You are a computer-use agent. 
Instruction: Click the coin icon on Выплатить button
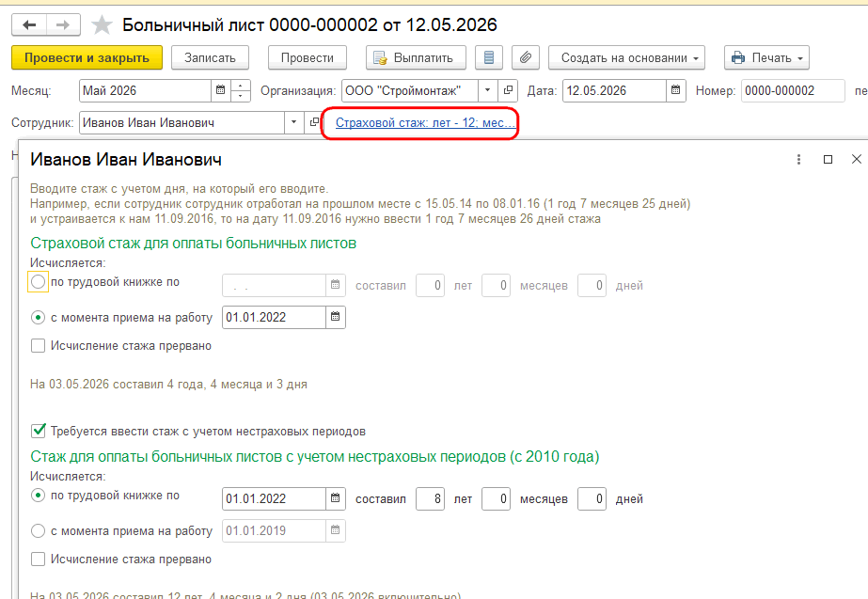pyautogui.click(x=380, y=57)
